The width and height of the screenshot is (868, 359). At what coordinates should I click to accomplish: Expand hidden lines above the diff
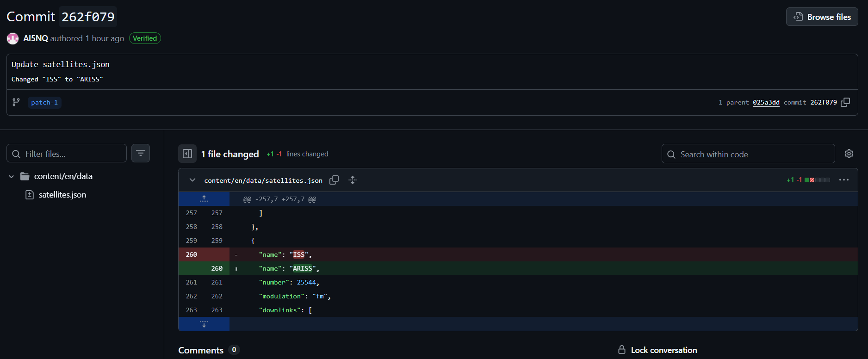click(204, 199)
